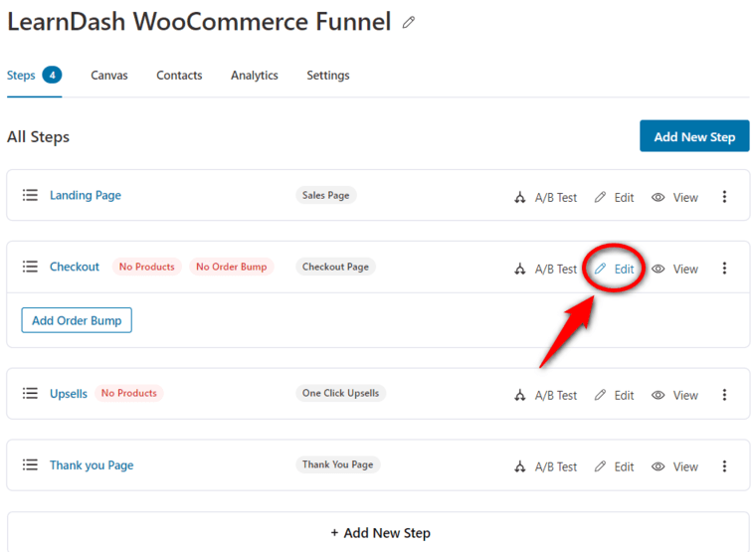Viewport: 756px width, 552px height.
Task: Open A/B Test for Upsells step
Action: pyautogui.click(x=545, y=395)
